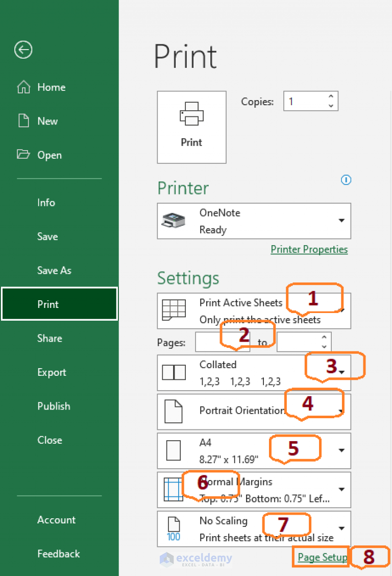Image resolution: width=392 pixels, height=576 pixels.
Task: Open the Normal Margins dropdown
Action: point(341,489)
